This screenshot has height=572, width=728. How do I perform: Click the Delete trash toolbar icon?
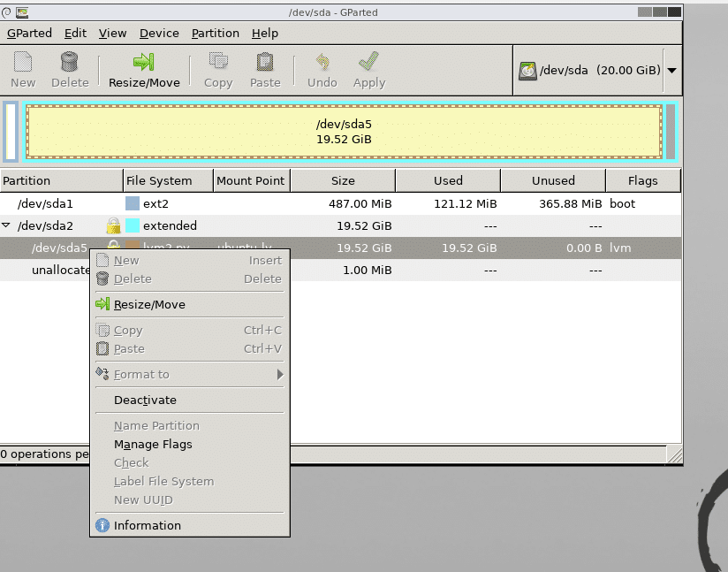tap(70, 63)
